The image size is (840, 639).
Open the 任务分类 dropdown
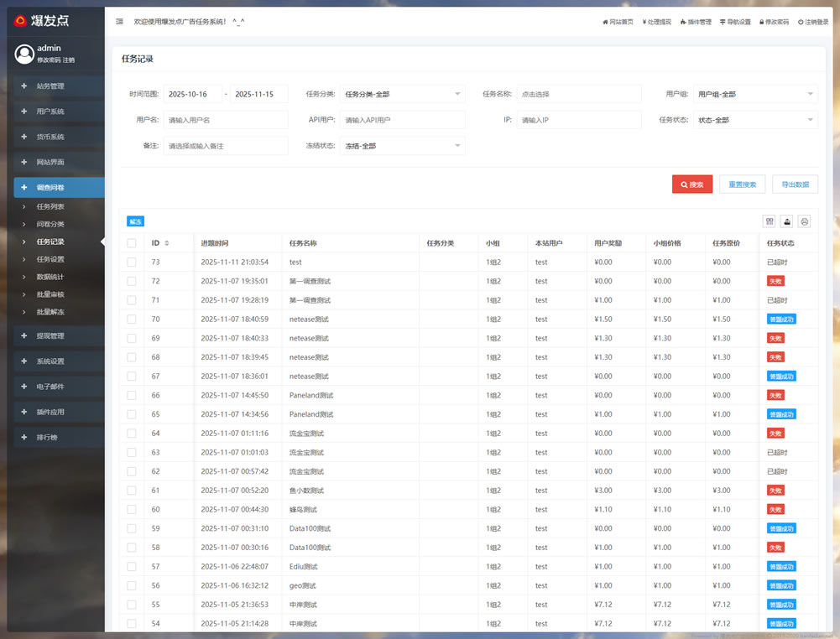[402, 94]
